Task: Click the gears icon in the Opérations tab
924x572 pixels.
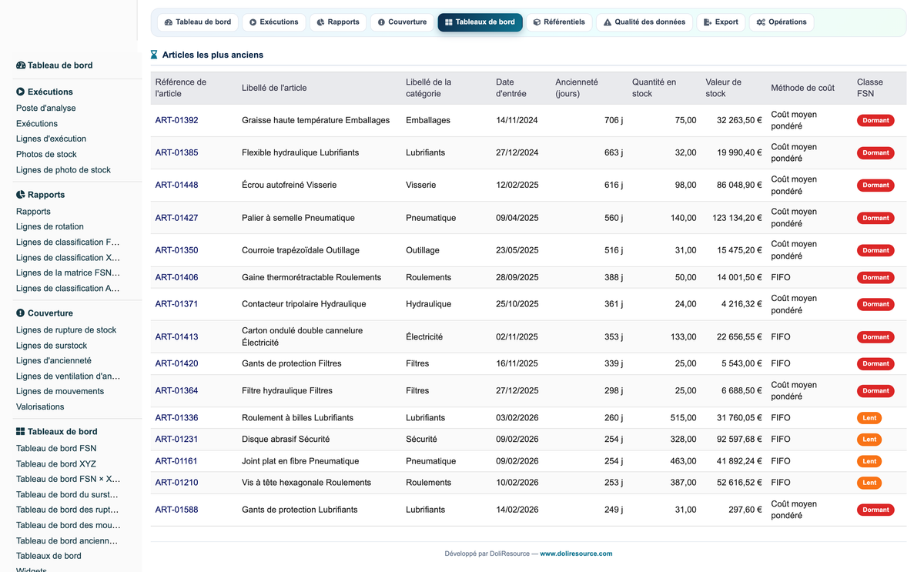Action: click(x=761, y=22)
